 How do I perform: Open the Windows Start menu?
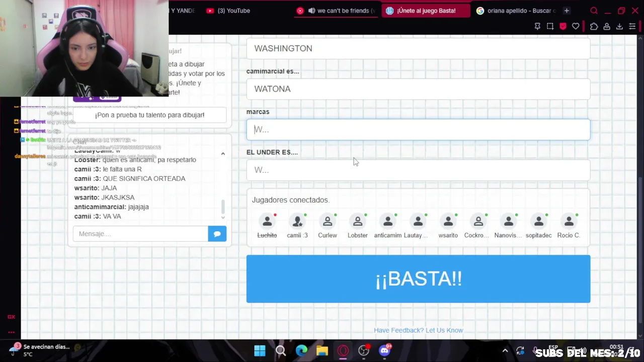point(260,350)
